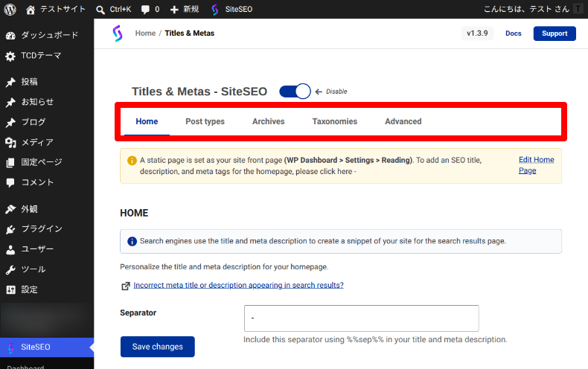
Task: Open コメント comments menu in sidebar
Action: pyautogui.click(x=47, y=182)
